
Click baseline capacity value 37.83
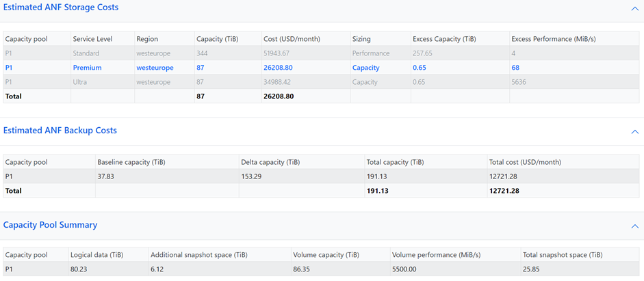[x=105, y=176]
